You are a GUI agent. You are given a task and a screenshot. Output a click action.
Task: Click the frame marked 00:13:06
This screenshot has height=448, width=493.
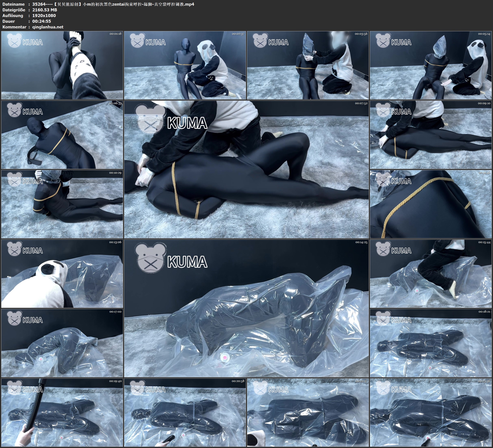(x=62, y=273)
